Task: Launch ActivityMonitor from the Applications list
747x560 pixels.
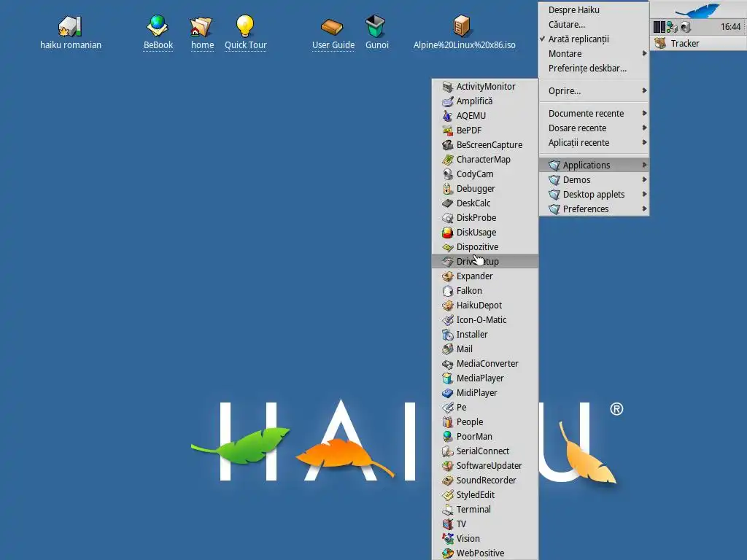Action: coord(485,86)
